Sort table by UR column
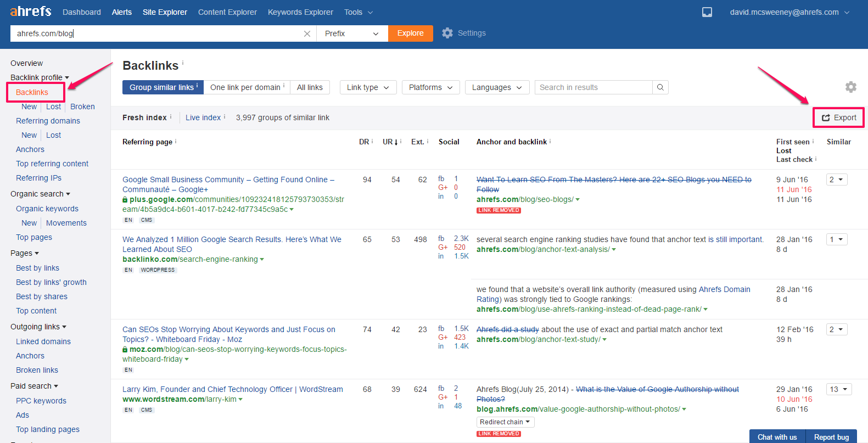This screenshot has height=443, width=868. [x=390, y=142]
